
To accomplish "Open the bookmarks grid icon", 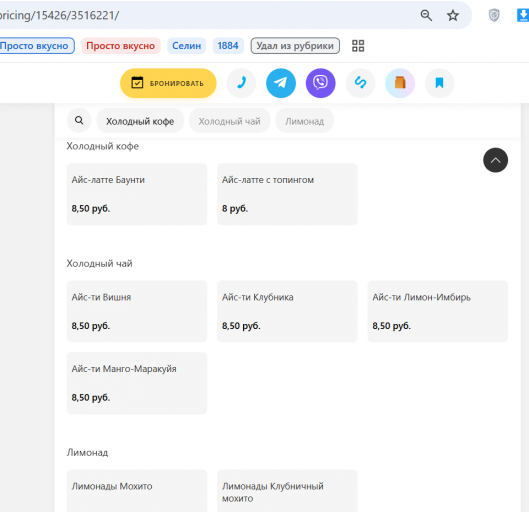I will [x=358, y=46].
